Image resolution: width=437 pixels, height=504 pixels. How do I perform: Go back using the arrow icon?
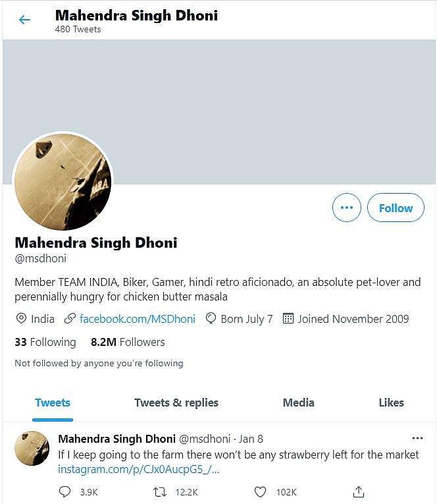pyautogui.click(x=24, y=20)
